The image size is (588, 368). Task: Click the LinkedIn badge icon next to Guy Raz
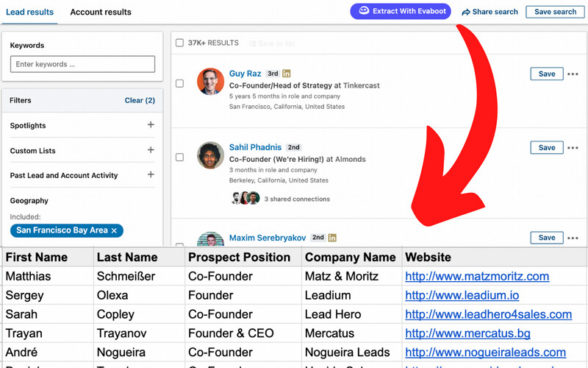[287, 74]
